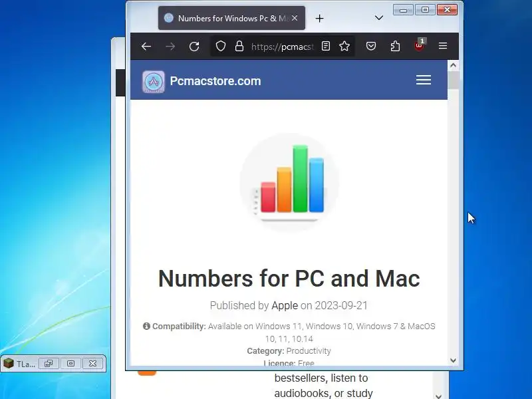Image resolution: width=532 pixels, height=399 pixels.
Task: Open Firefox application menu
Action: 443,46
